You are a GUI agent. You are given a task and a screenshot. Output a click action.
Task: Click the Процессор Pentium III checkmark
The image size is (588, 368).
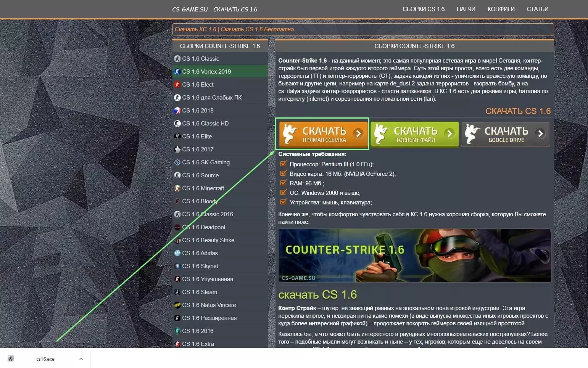tap(283, 164)
